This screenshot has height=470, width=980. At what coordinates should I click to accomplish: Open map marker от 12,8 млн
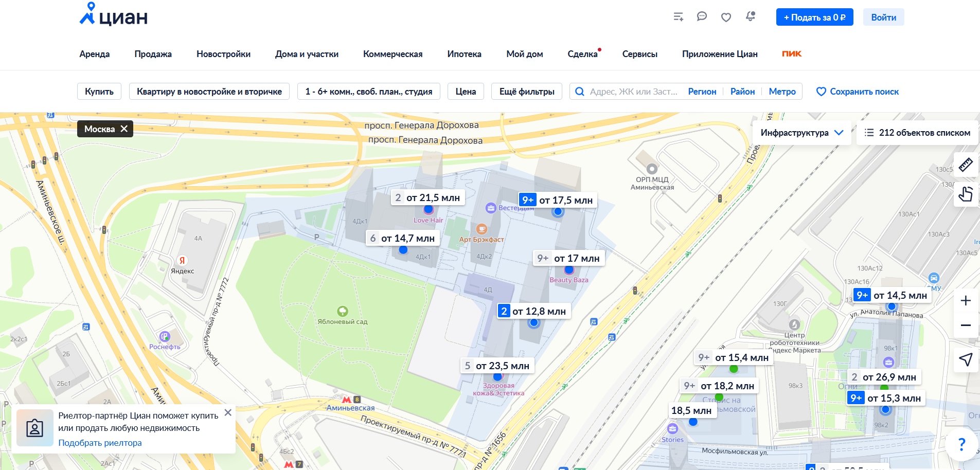pyautogui.click(x=533, y=311)
